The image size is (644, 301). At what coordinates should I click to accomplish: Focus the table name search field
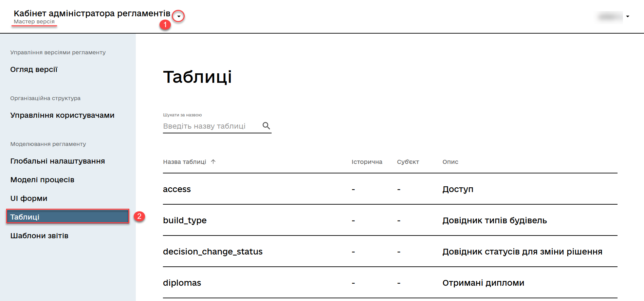(x=210, y=126)
